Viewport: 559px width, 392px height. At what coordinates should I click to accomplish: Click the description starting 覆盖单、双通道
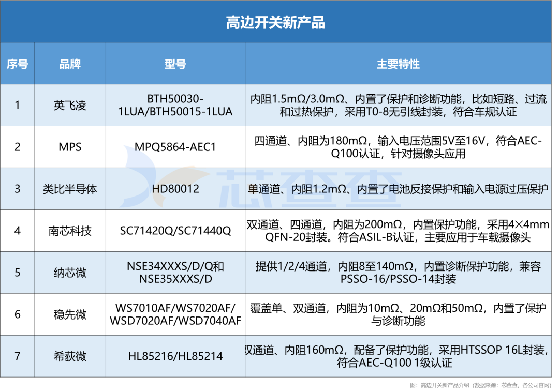(398, 314)
